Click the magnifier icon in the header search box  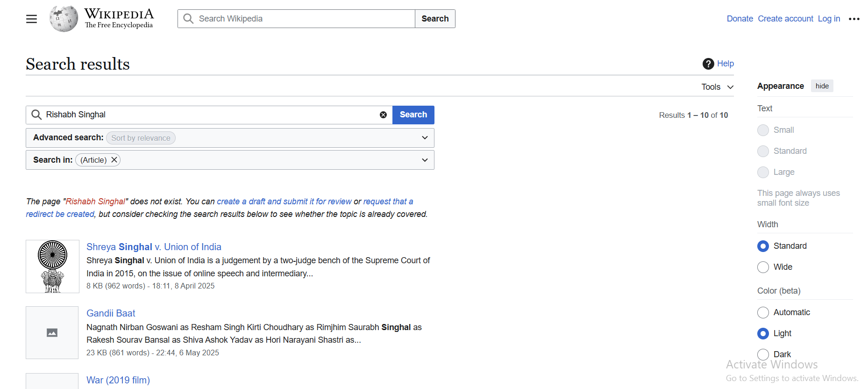point(188,19)
